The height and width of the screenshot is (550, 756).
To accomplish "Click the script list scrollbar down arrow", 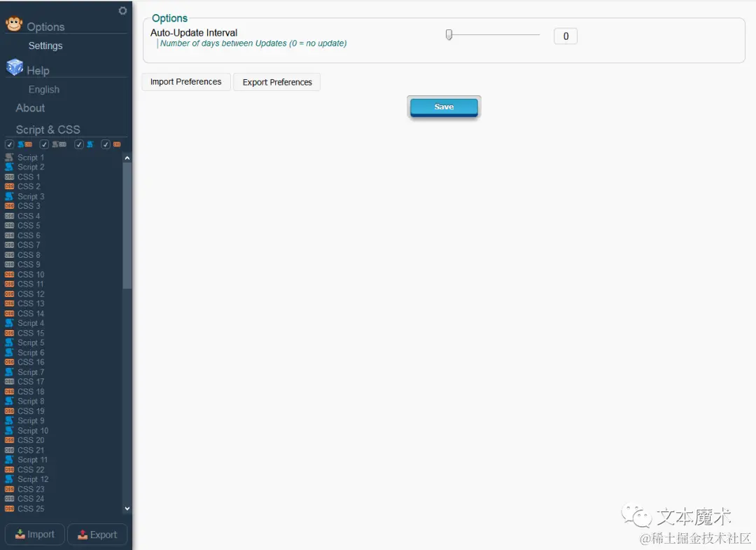I will 127,509.
